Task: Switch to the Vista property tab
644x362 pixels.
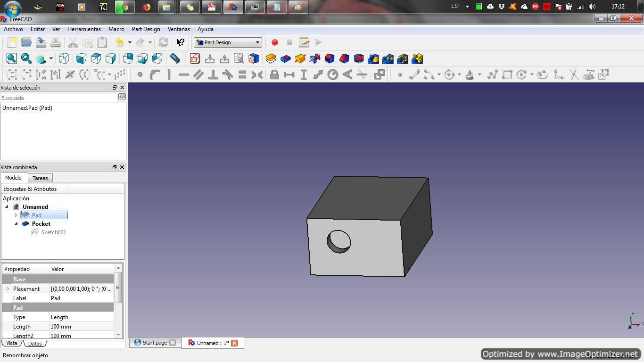Action: [x=11, y=343]
